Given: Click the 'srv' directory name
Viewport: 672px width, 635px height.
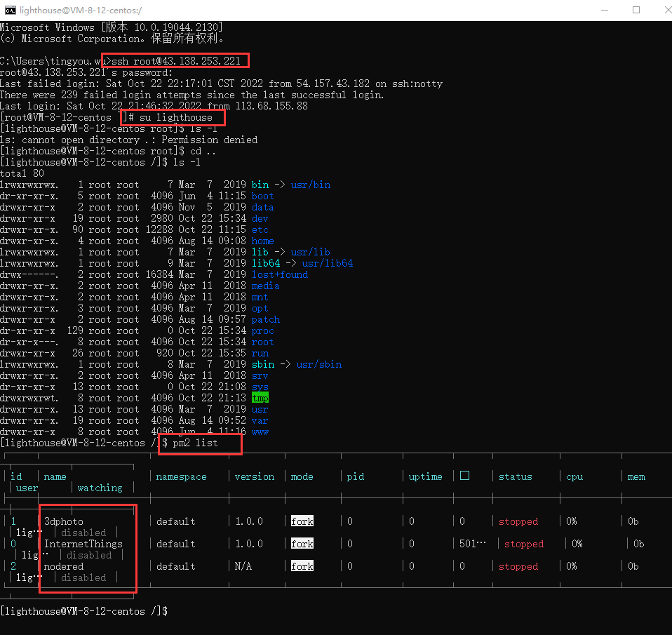Looking at the screenshot, I should pyautogui.click(x=260, y=375).
